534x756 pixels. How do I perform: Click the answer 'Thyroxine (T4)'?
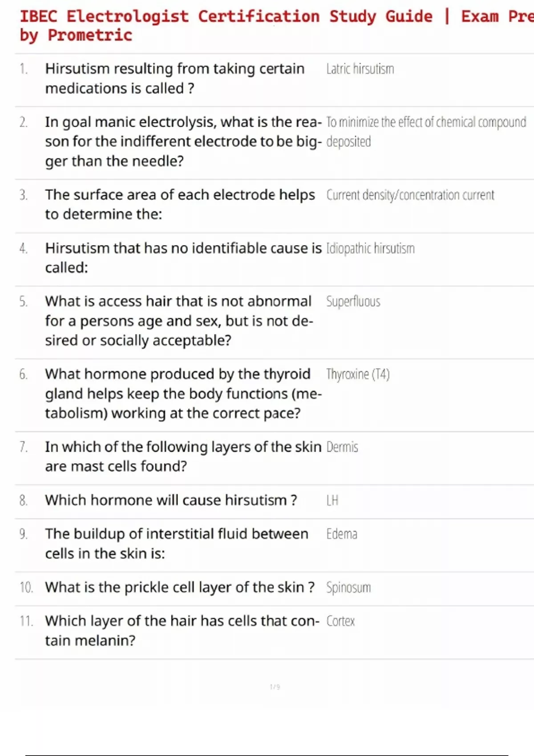click(358, 374)
